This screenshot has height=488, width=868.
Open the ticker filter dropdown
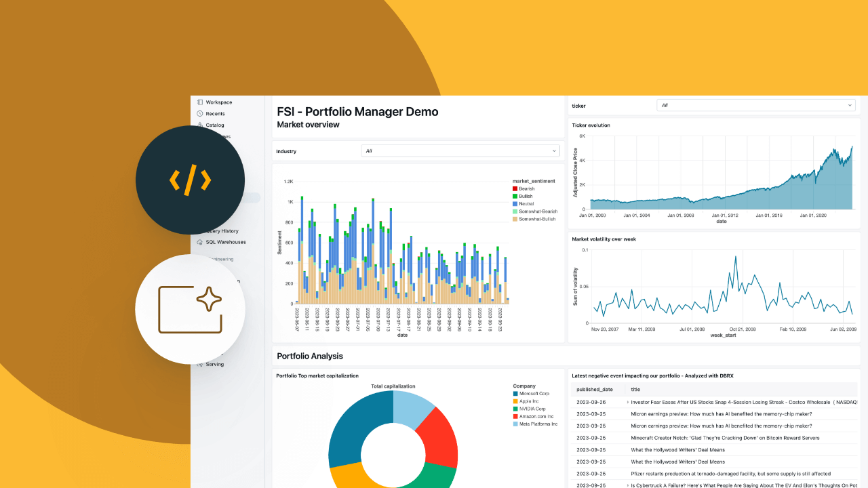(x=755, y=105)
